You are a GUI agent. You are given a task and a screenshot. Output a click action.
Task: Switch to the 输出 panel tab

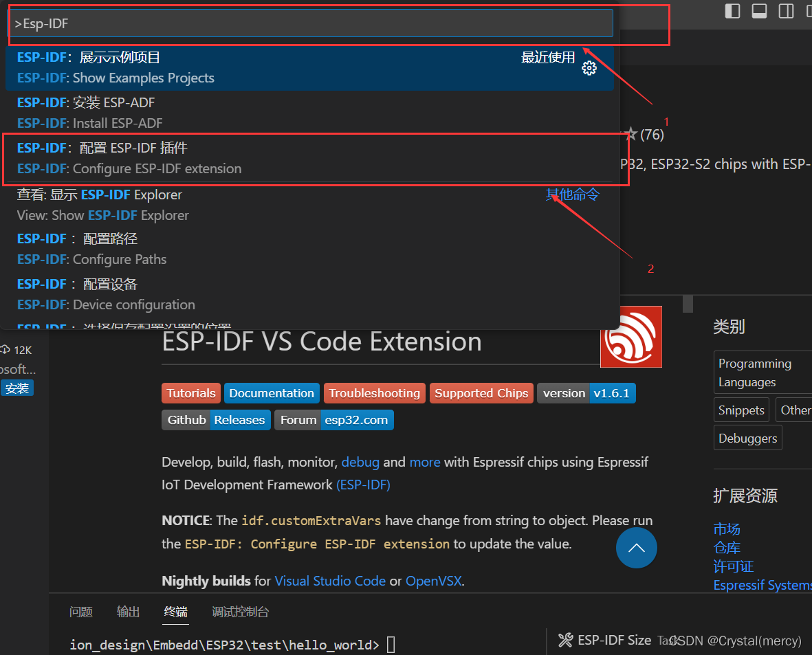coord(128,612)
